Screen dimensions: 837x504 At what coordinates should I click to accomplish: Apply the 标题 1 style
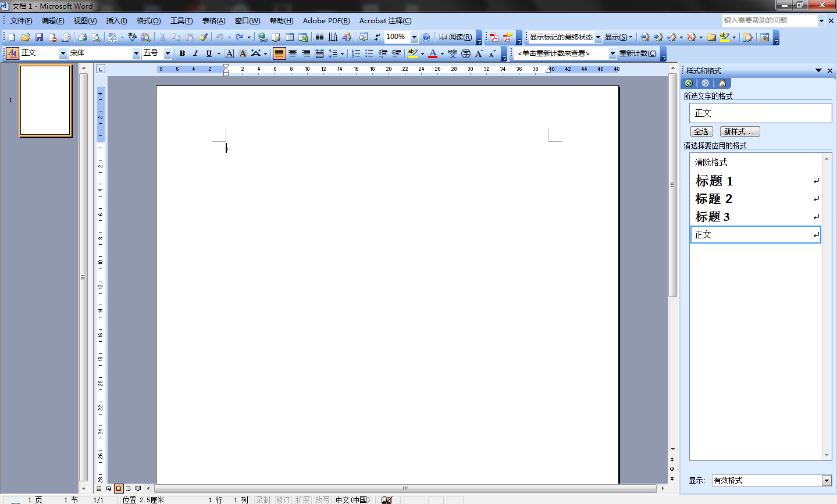point(756,181)
